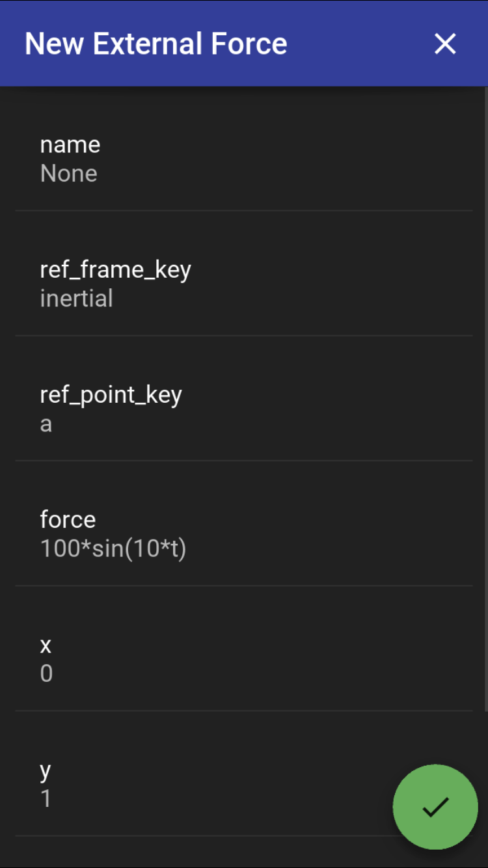This screenshot has width=488, height=868.
Task: Edit the y value of 1
Action: [x=46, y=798]
